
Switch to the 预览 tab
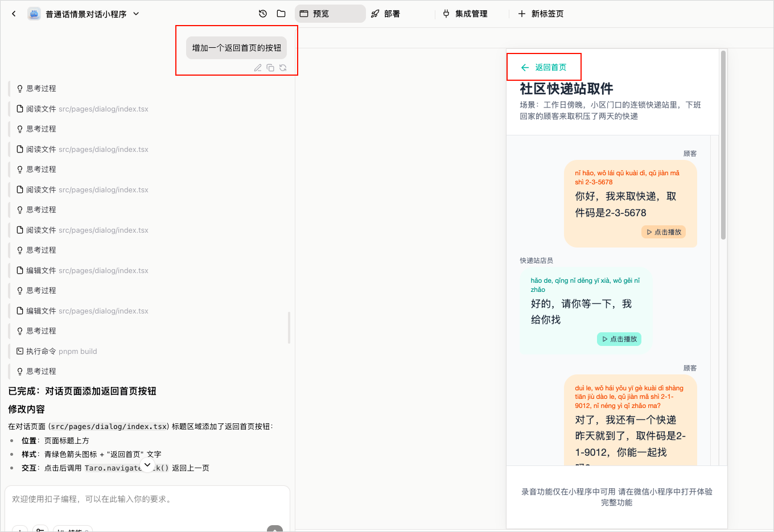[x=330, y=14]
